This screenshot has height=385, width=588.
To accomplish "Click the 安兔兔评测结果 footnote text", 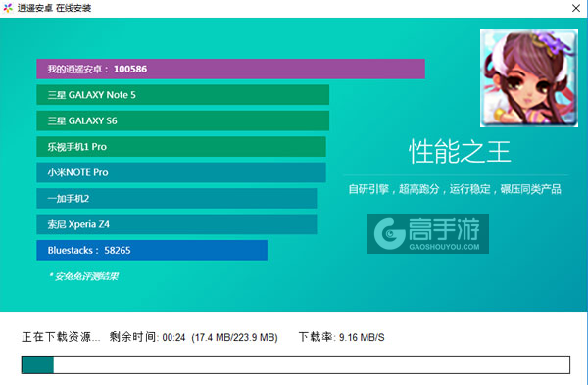I will [x=83, y=276].
